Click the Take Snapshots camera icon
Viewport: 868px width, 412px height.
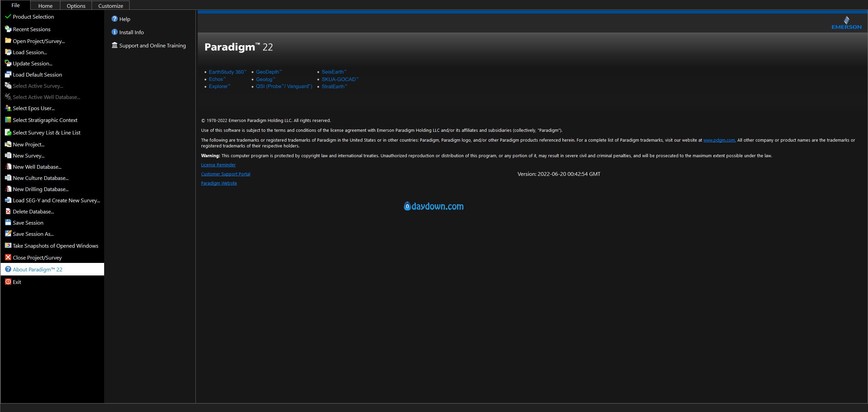(8, 246)
